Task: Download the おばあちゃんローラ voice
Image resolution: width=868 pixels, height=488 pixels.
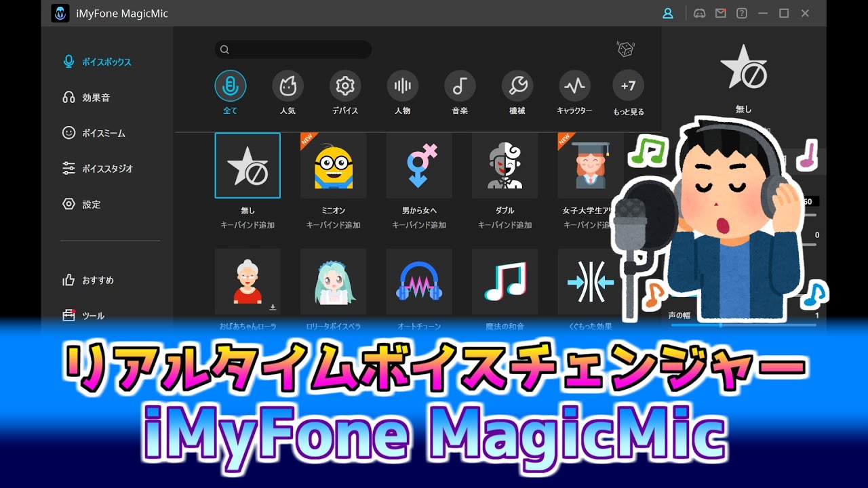Action: coord(273,307)
